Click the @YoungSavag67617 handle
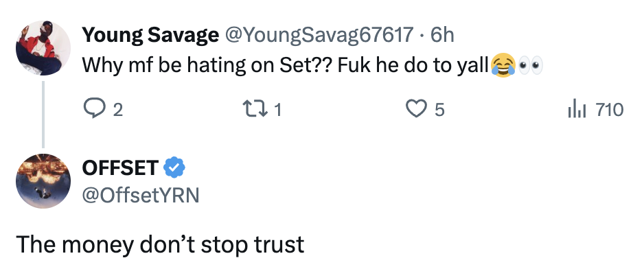 pos(318,34)
